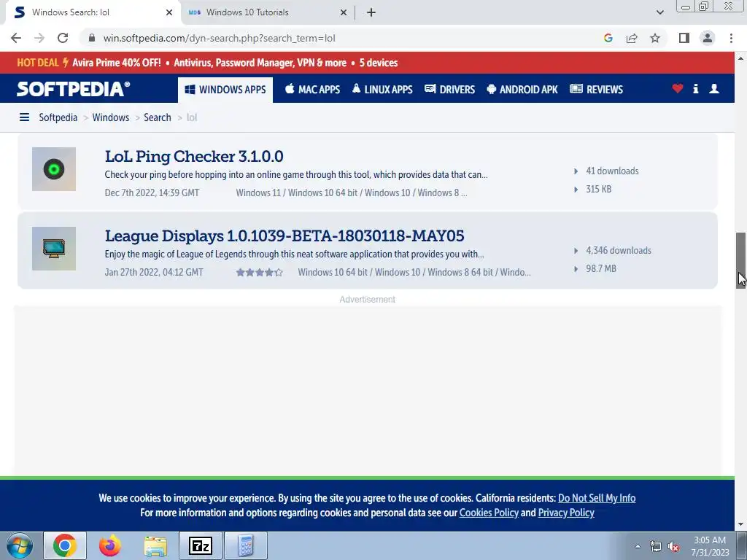Click the page scrollbar thumb
The height and width of the screenshot is (560, 747).
click(740, 260)
